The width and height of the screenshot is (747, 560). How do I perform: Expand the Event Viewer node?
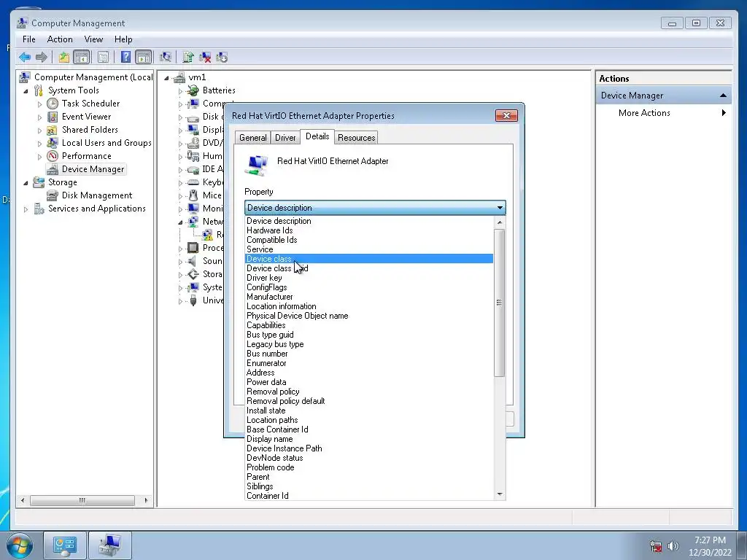coord(39,117)
